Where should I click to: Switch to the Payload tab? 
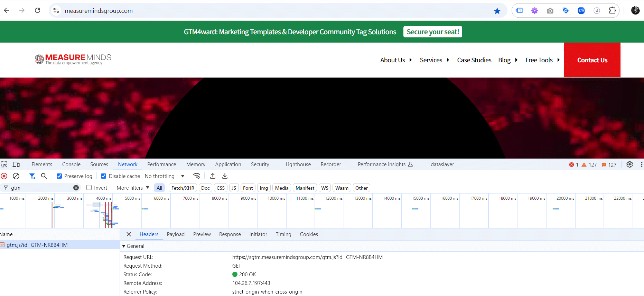tap(176, 234)
